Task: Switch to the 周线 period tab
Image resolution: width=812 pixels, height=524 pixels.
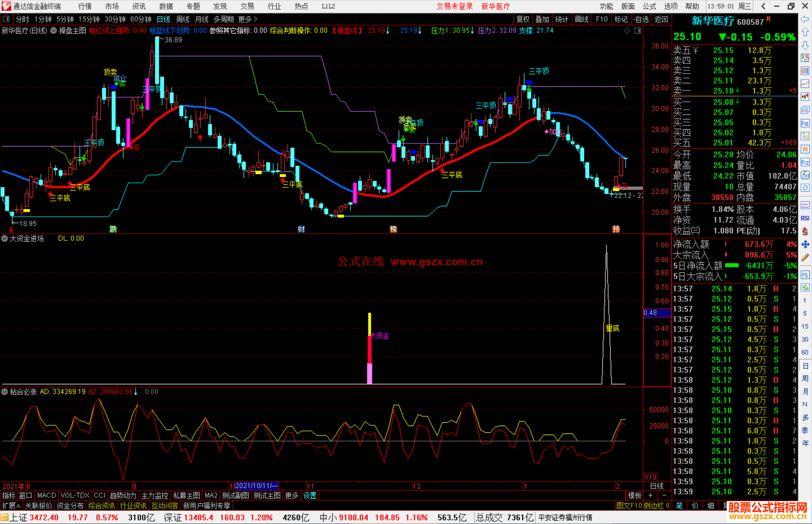Action: 183,19
